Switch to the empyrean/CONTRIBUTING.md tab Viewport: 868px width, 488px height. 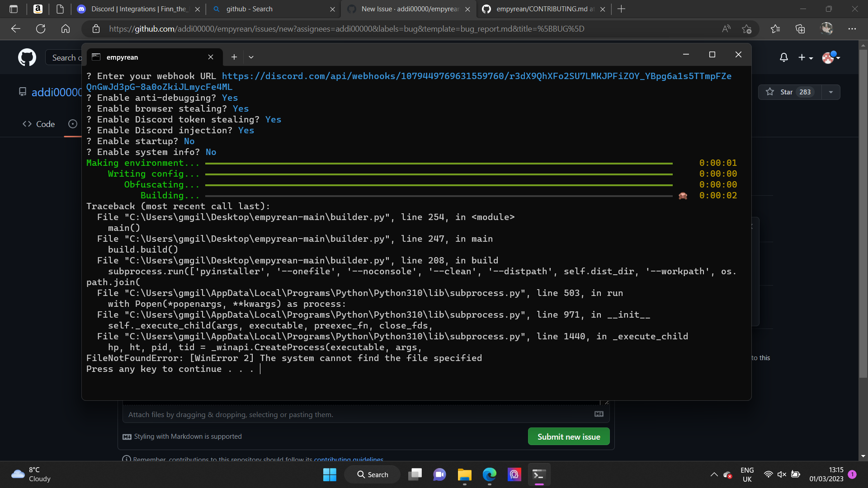542,9
